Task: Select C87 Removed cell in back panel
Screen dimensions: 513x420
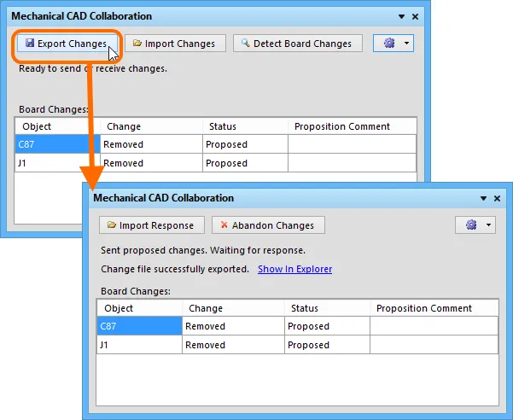Action: pos(151,144)
